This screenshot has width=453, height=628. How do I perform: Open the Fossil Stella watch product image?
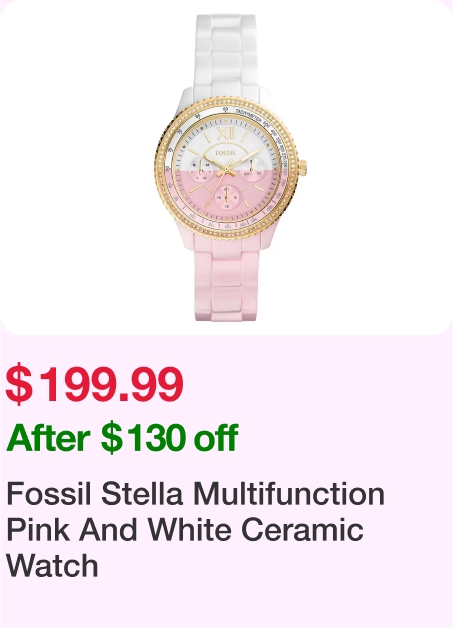click(x=226, y=167)
